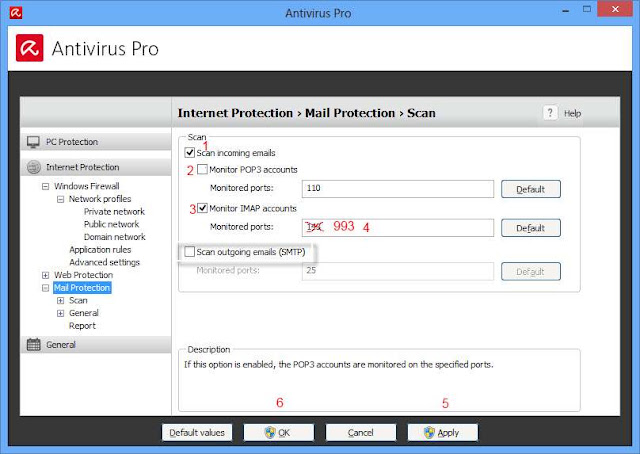Select Domain network in tree
Screen dimensions: 640x454
click(115, 237)
